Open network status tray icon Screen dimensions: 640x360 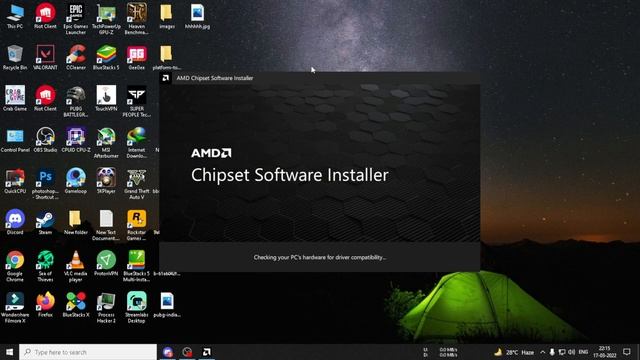[562, 352]
